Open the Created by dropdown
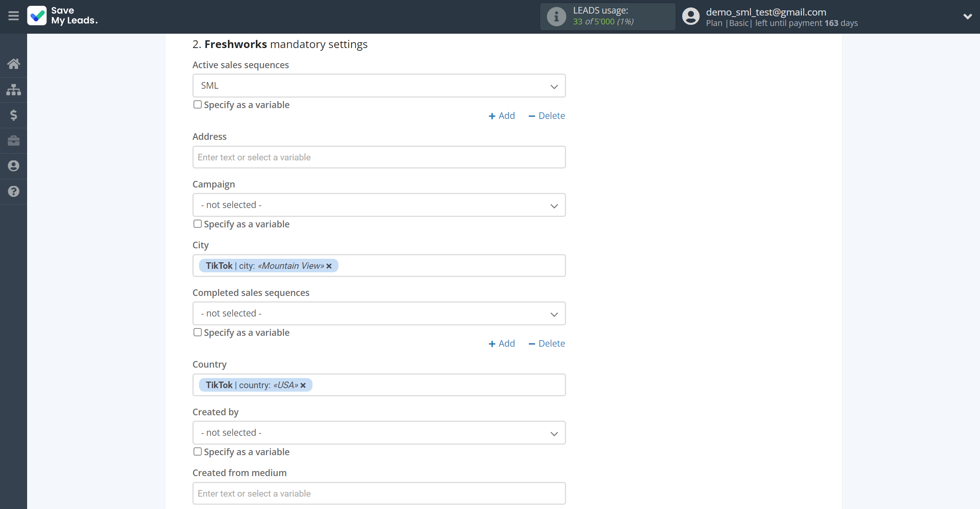 pos(379,433)
